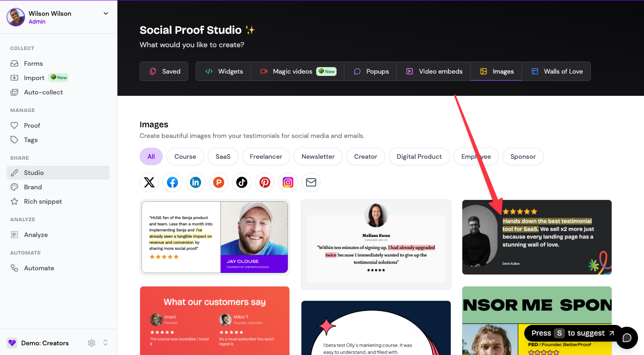
Task: Open the Olly's marketing course navy template
Action: [376, 328]
